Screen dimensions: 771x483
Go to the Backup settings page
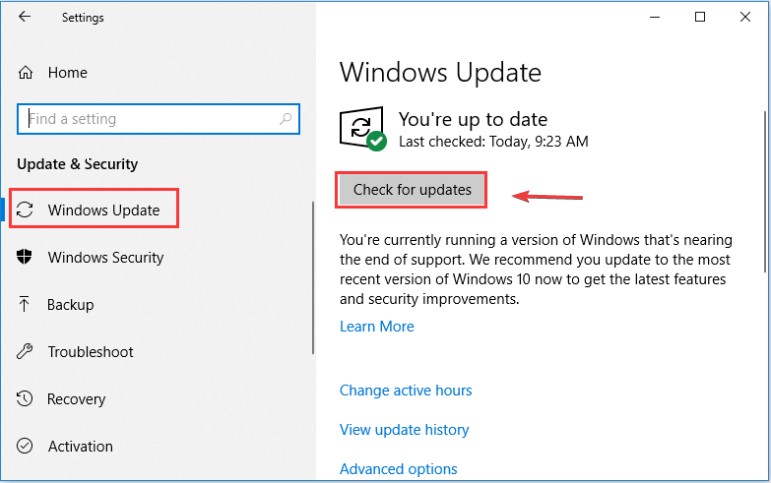[x=70, y=305]
